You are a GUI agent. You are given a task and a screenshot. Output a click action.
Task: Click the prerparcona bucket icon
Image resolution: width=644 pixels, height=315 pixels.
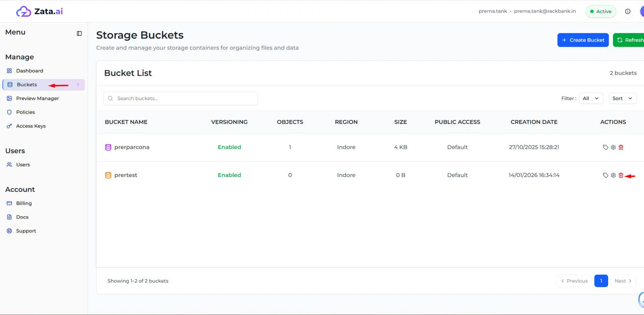[108, 147]
